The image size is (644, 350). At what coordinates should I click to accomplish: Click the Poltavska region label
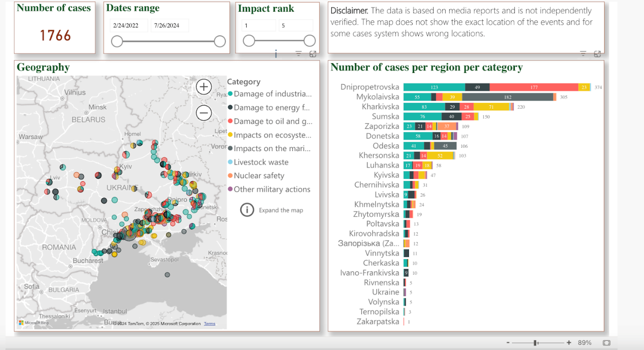[382, 224]
